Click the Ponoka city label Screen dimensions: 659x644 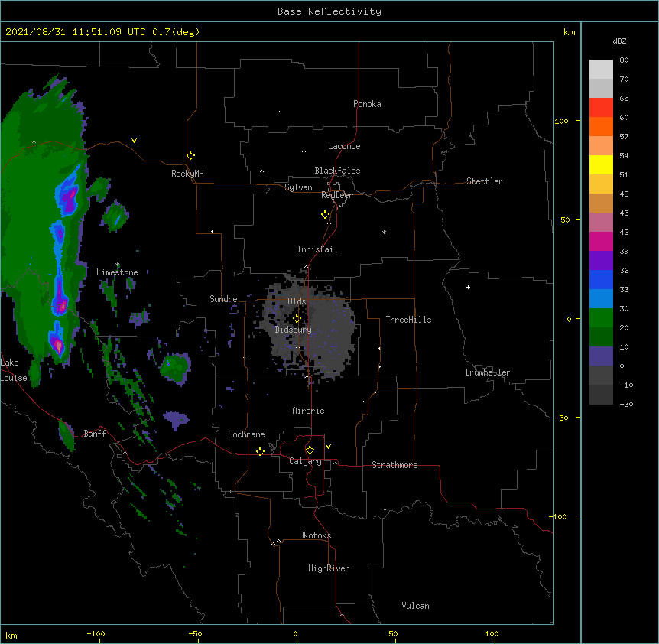coord(367,104)
